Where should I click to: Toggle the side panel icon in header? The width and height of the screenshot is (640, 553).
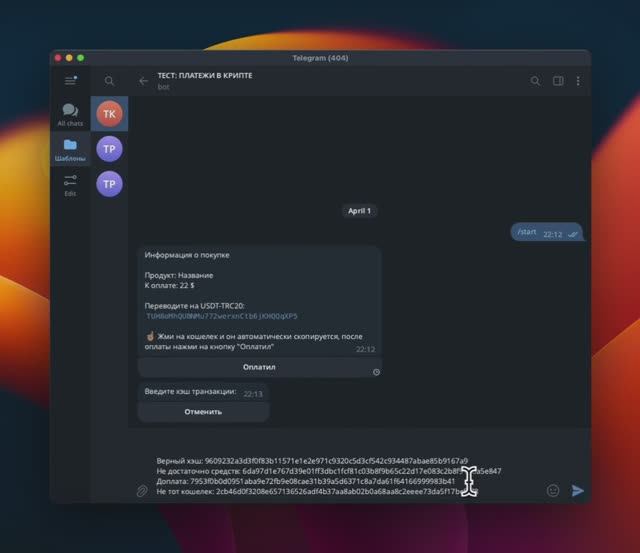coord(558,81)
